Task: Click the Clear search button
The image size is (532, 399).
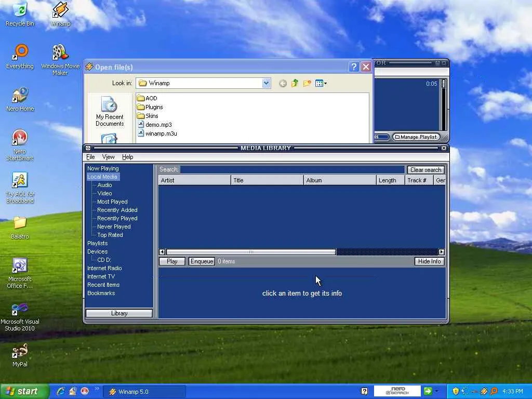Action: click(x=426, y=170)
